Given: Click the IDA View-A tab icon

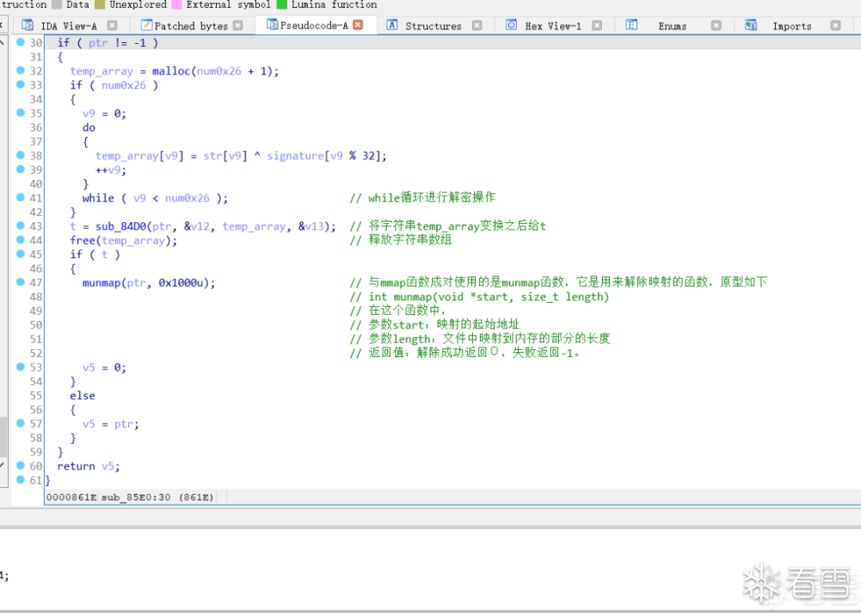Looking at the screenshot, I should [x=27, y=26].
